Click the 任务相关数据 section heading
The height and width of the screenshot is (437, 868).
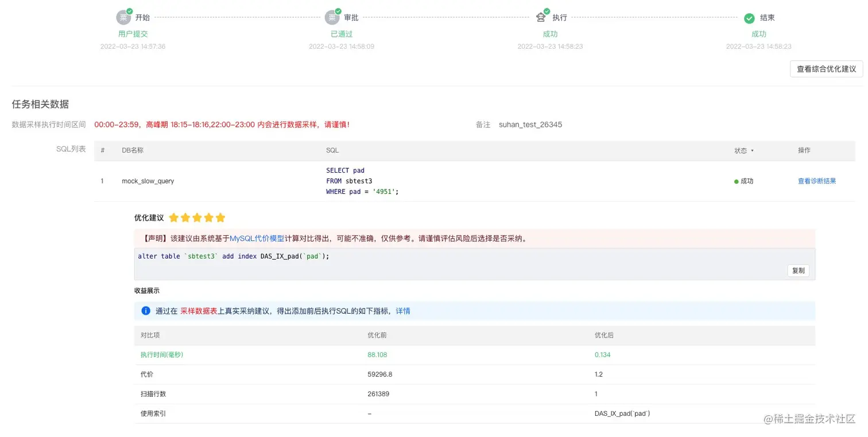pos(40,104)
